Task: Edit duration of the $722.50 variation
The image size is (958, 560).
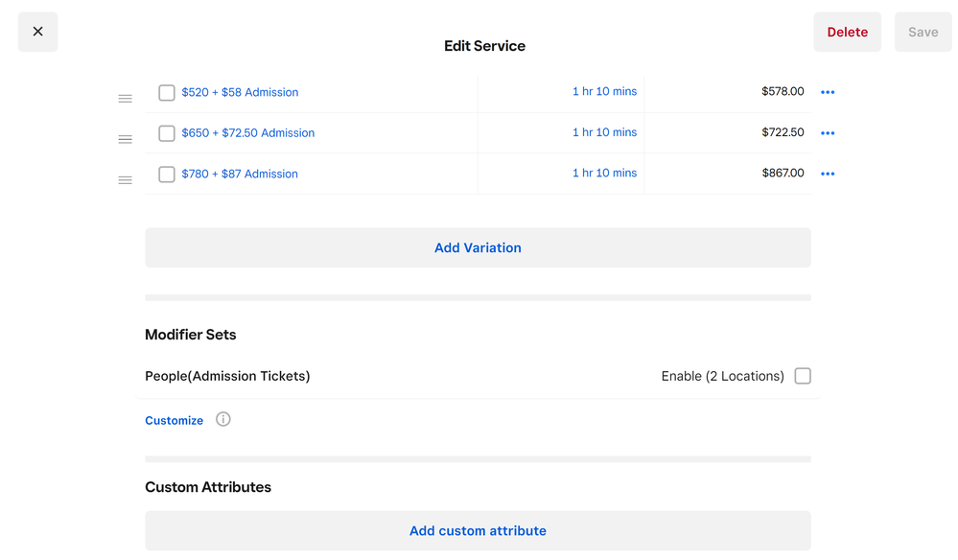Action: point(604,132)
